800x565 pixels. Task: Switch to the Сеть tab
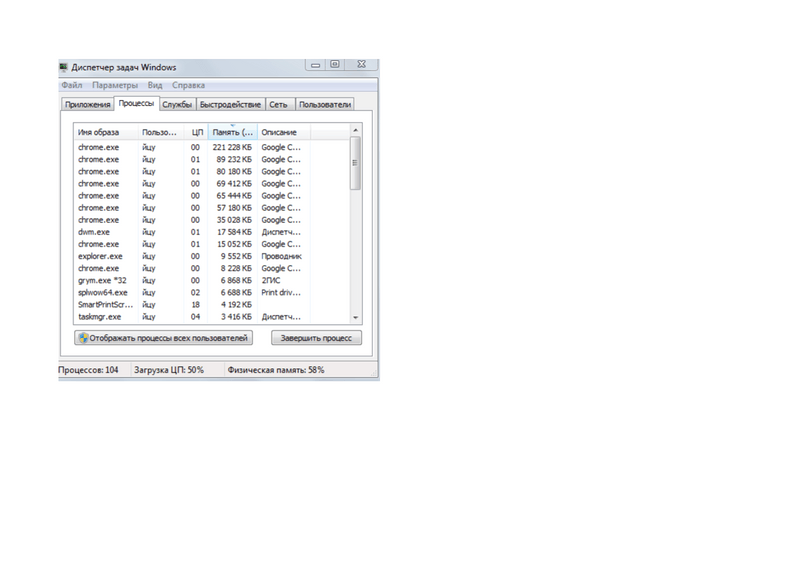tap(278, 105)
